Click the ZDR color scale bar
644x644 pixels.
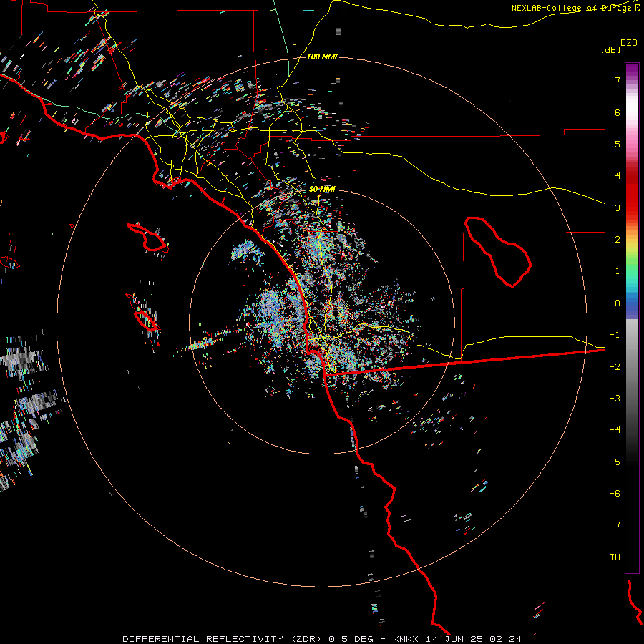(x=632, y=318)
